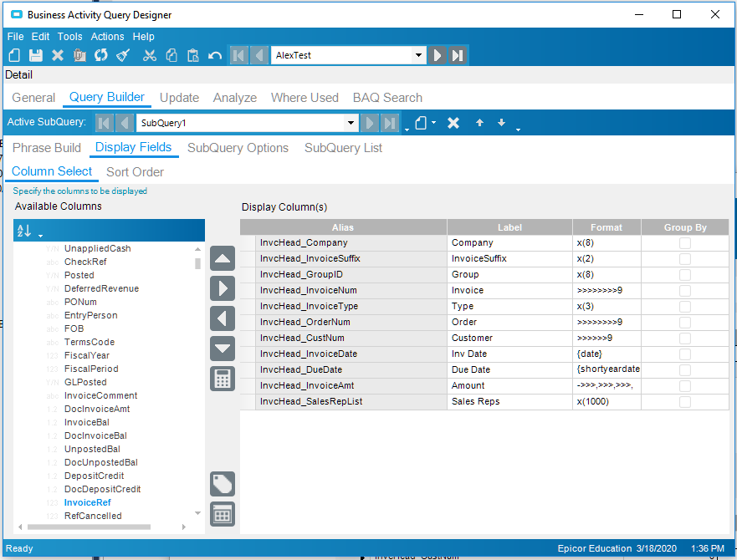Create a new BAQ with the New icon
The height and width of the screenshot is (560, 737).
click(14, 55)
